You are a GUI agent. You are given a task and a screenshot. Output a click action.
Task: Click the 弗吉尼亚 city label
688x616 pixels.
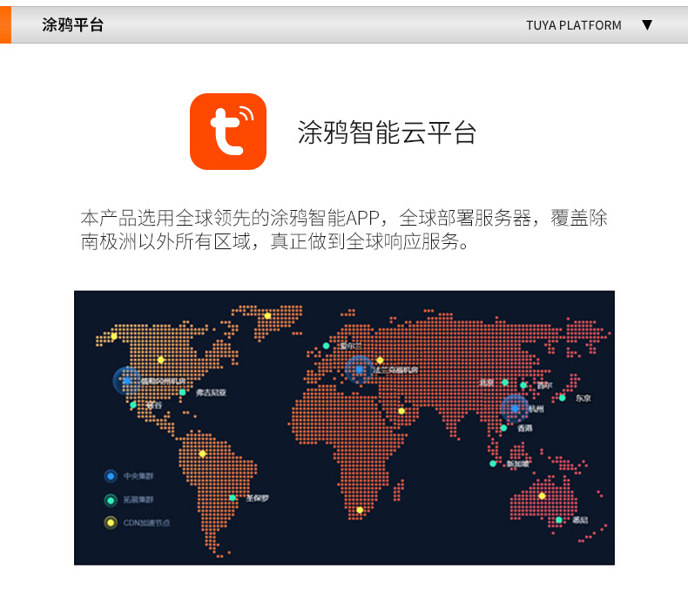click(x=211, y=393)
